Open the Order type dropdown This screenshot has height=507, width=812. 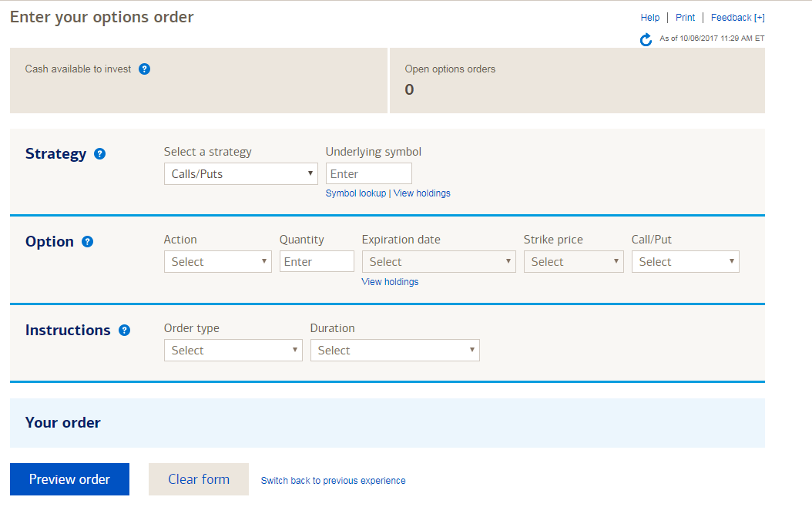pyautogui.click(x=233, y=351)
